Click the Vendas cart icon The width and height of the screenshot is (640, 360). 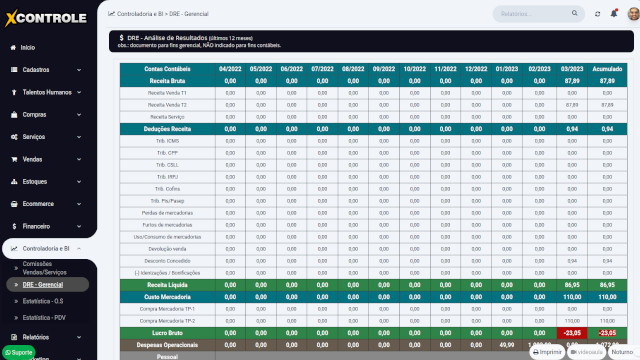click(x=14, y=159)
